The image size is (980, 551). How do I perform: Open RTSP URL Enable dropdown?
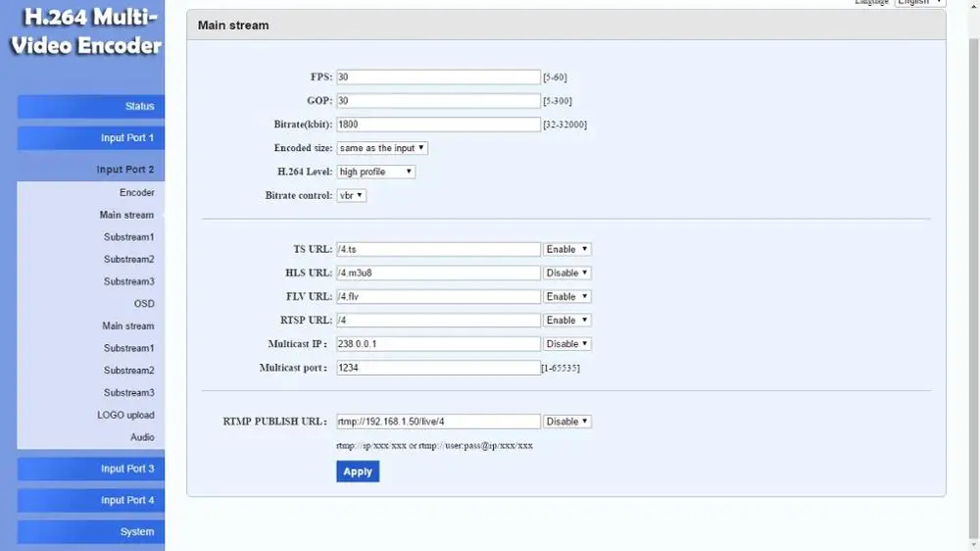pyautogui.click(x=566, y=321)
